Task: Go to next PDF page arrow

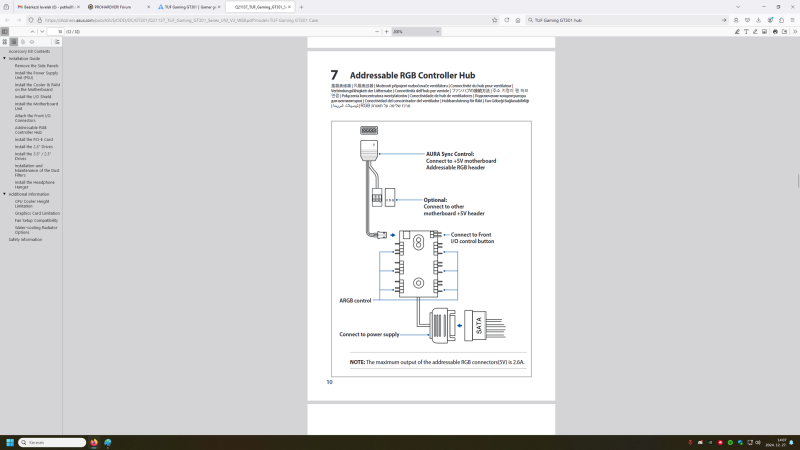Action: 42,32
